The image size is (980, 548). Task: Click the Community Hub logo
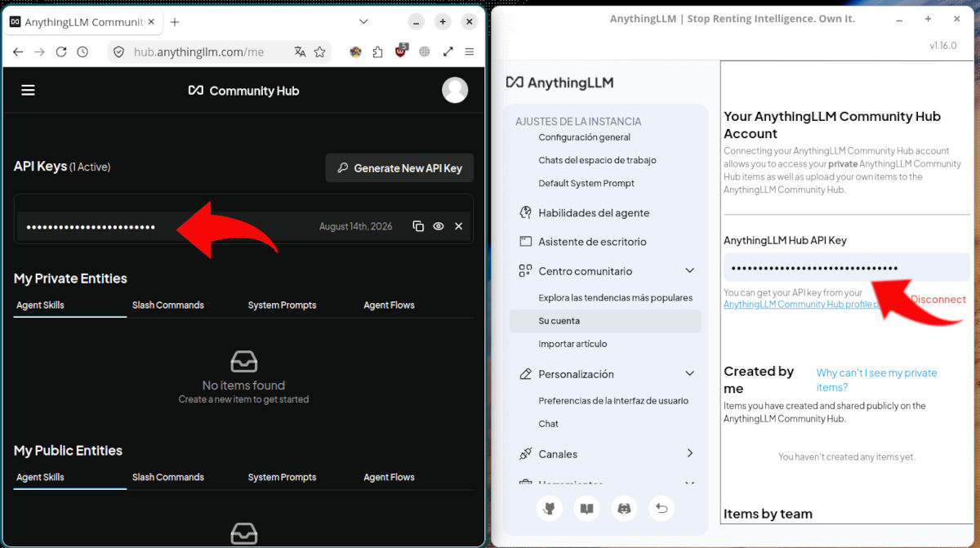pos(243,91)
